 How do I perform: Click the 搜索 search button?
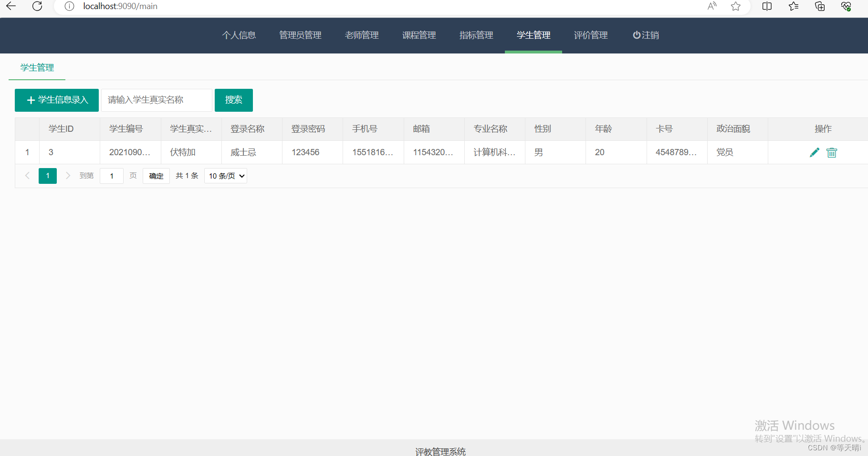click(233, 100)
